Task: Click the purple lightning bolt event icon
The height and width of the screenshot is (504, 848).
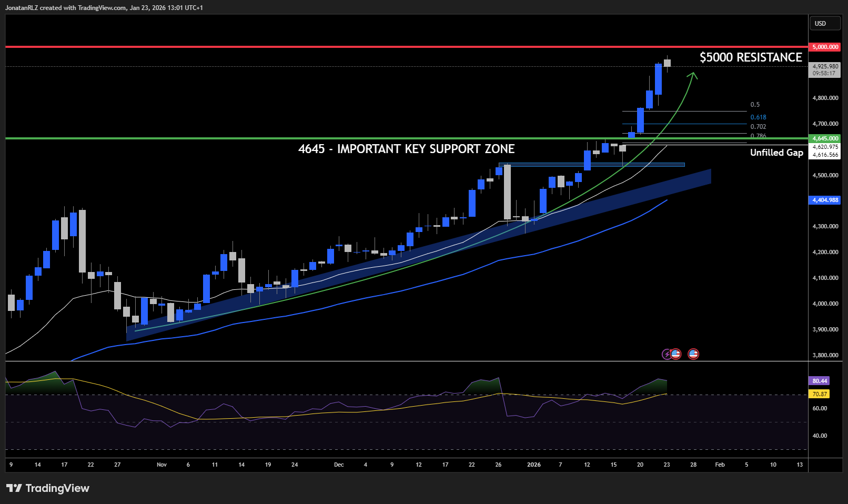Action: pyautogui.click(x=667, y=354)
